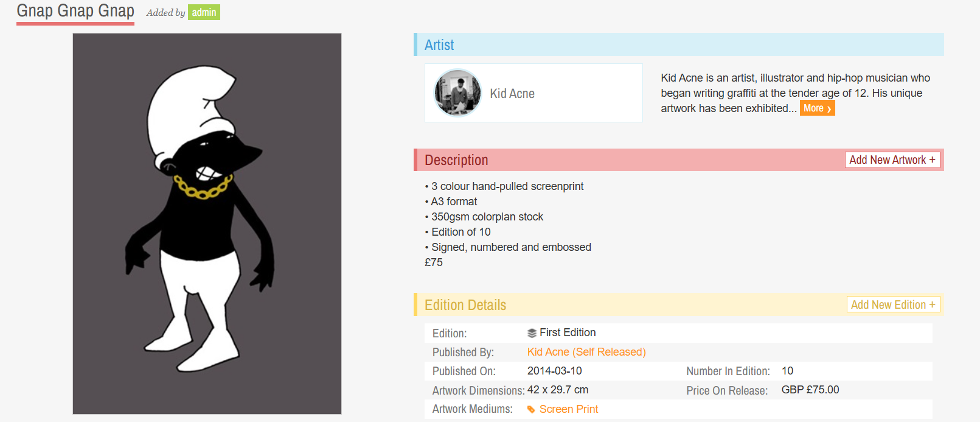Click the 'Price On Release:' label
Screen dimensions: 980x422
[x=727, y=390]
